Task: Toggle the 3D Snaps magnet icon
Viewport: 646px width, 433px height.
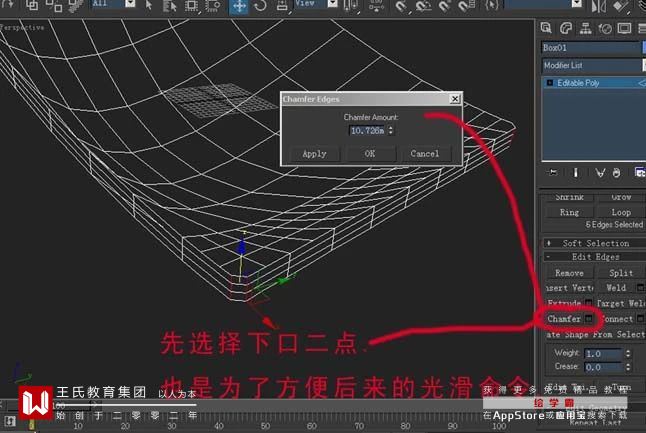Action: tap(401, 6)
